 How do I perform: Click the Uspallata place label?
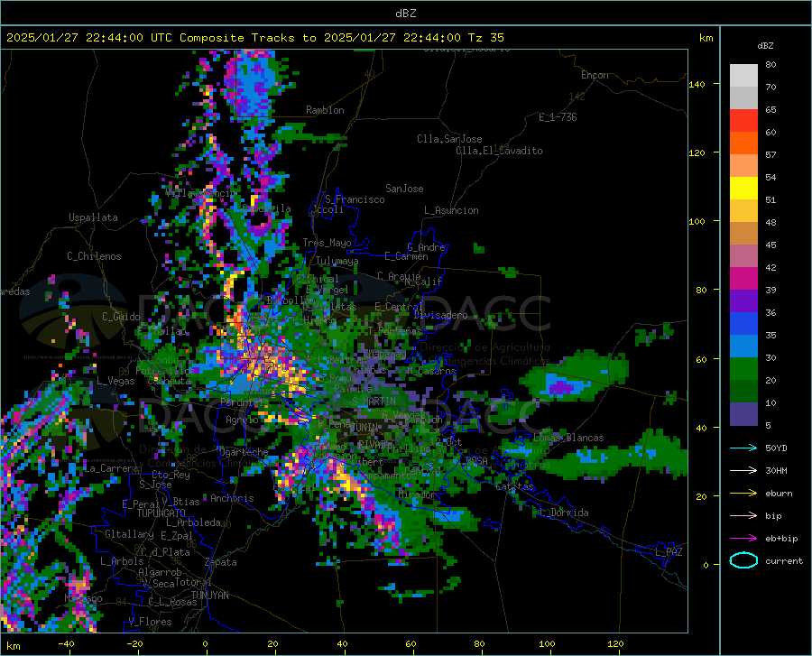tap(93, 217)
